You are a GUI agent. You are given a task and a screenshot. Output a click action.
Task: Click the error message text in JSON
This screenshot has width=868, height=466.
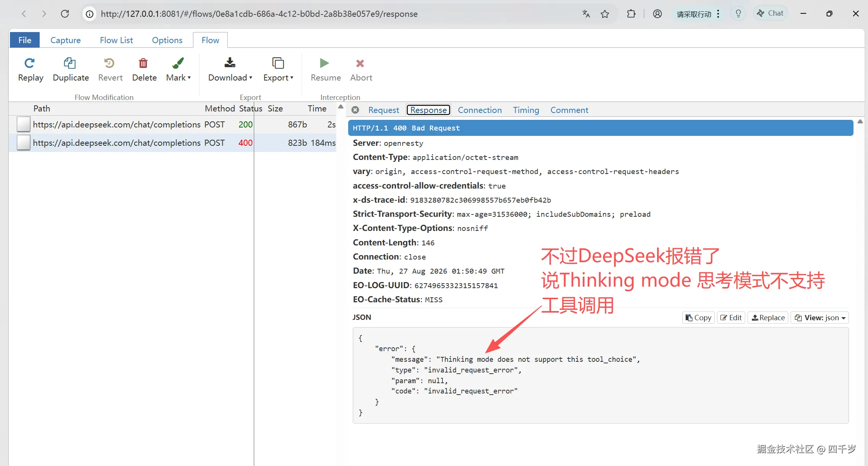(537, 359)
